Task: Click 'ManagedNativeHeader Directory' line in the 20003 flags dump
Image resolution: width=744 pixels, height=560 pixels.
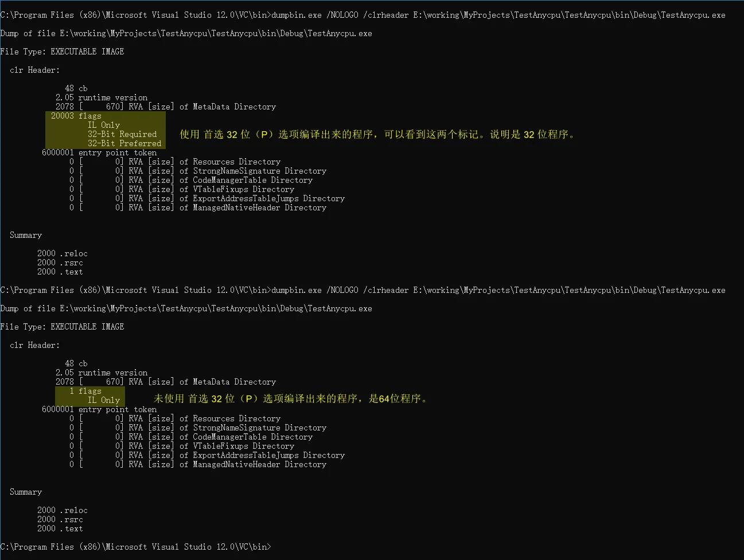Action: [197, 207]
